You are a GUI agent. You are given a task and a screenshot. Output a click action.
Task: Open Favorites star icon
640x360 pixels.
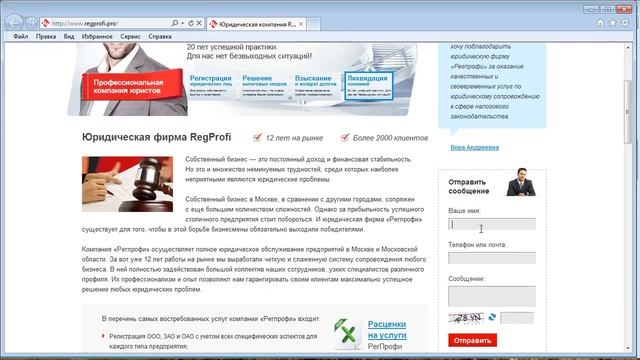[x=613, y=23]
